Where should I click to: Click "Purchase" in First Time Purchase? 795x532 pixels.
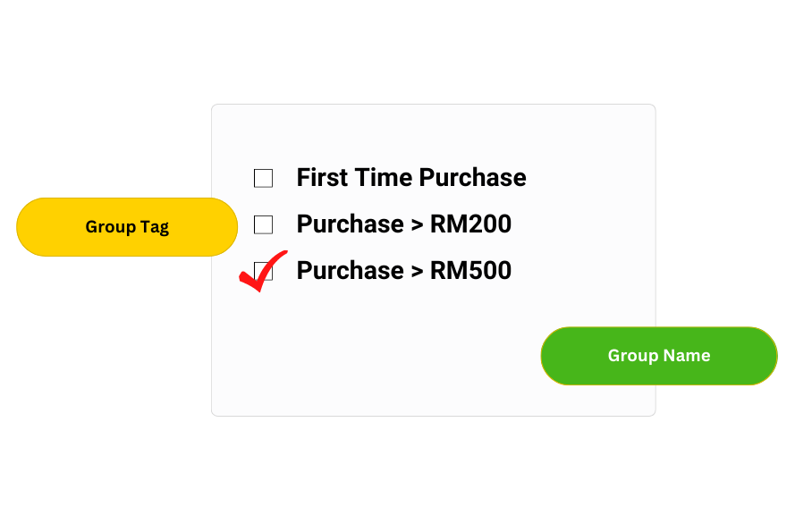click(472, 178)
